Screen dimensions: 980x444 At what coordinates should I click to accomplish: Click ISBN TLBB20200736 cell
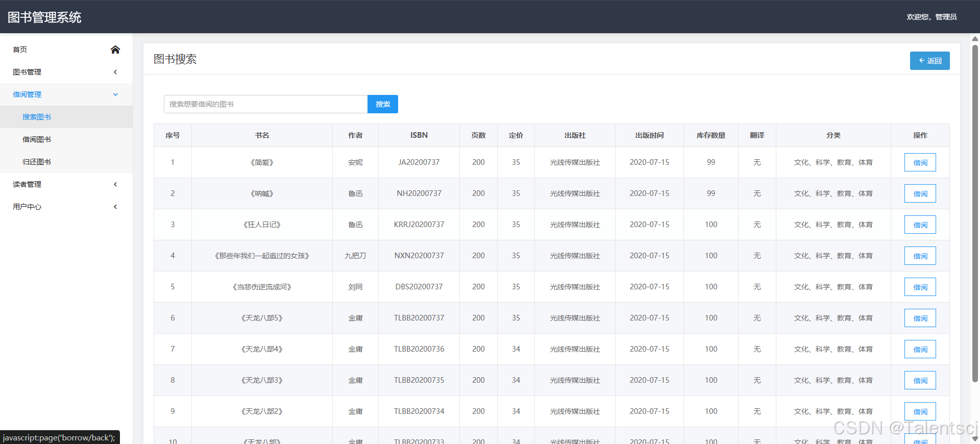click(x=419, y=349)
